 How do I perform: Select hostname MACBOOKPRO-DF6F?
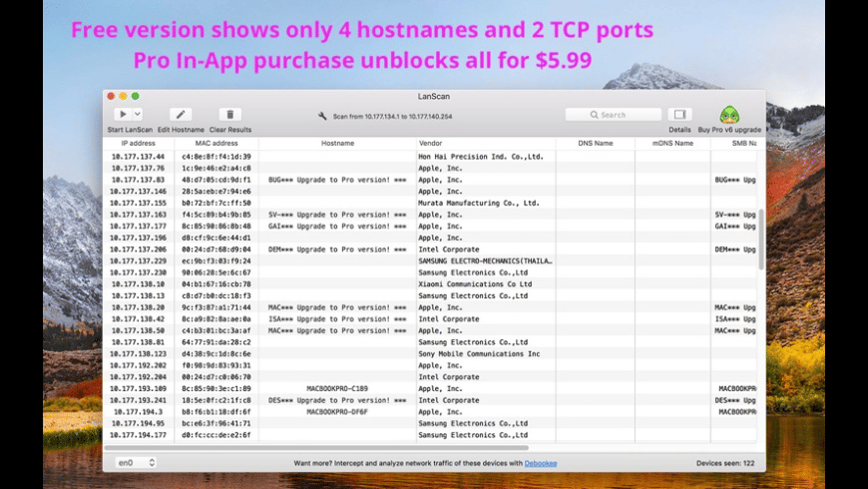coord(337,412)
